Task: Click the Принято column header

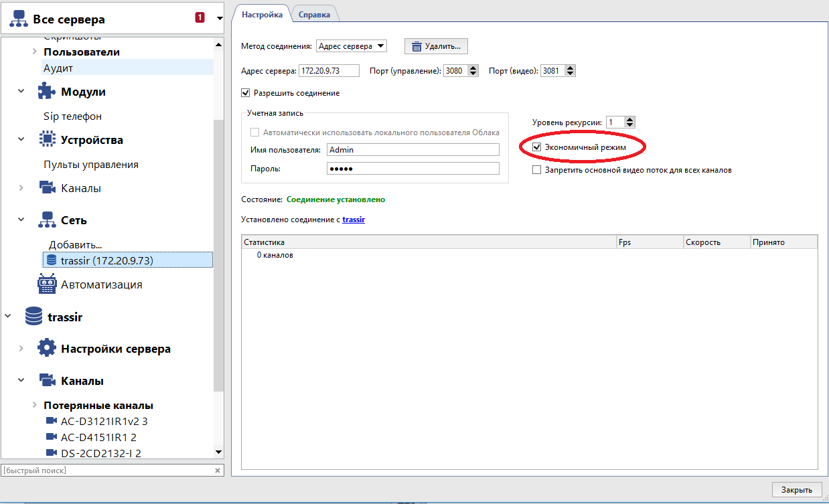Action: click(784, 242)
